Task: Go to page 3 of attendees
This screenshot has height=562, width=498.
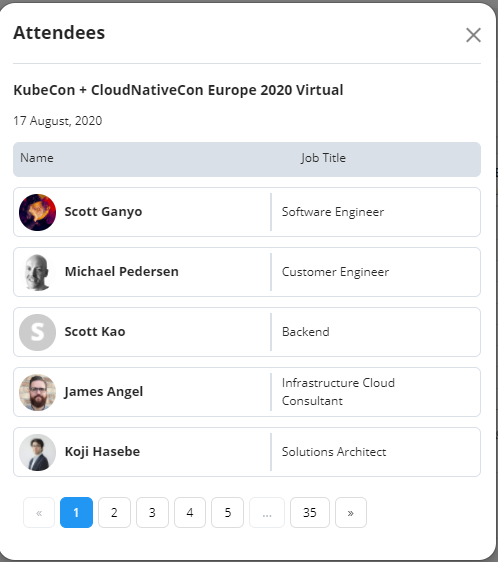Action: click(152, 513)
